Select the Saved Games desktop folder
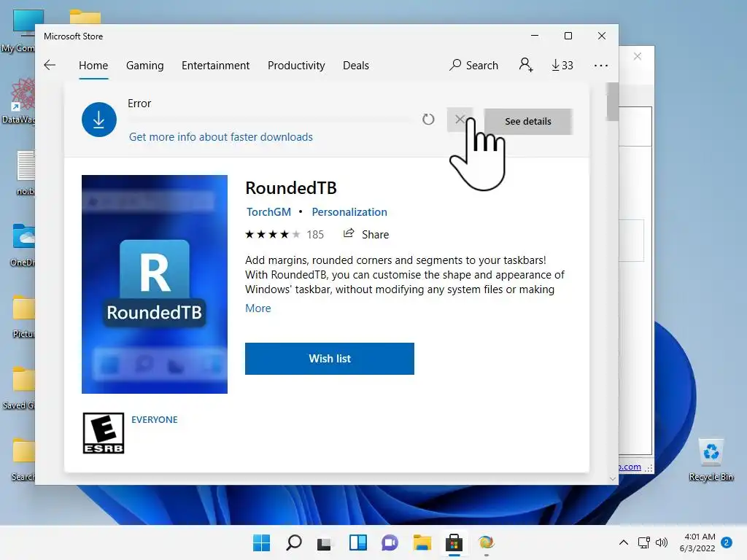This screenshot has height=560, width=747. pyautogui.click(x=19, y=388)
